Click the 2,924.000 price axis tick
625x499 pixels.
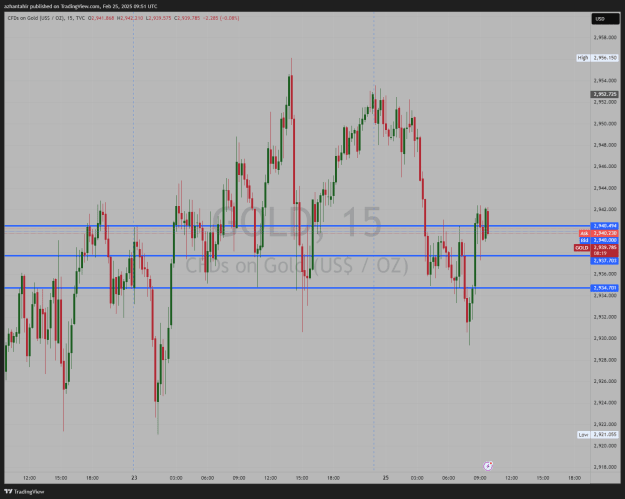[605, 403]
